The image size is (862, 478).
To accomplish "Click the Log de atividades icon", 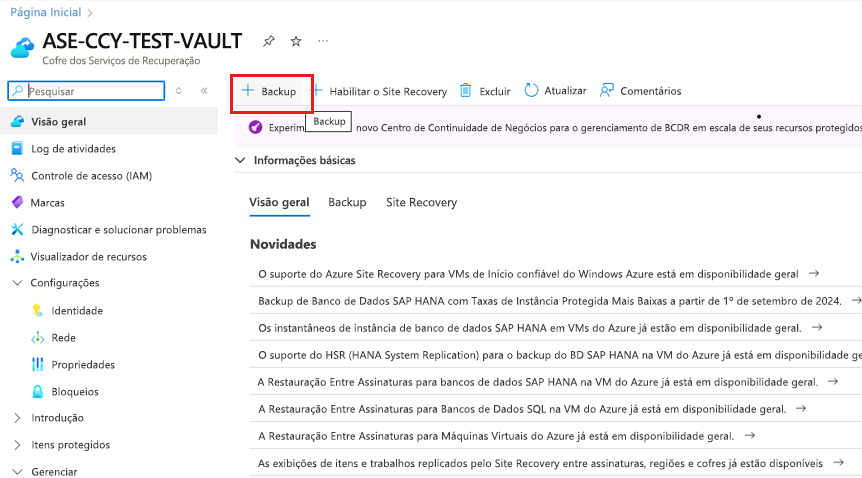I will 18,149.
